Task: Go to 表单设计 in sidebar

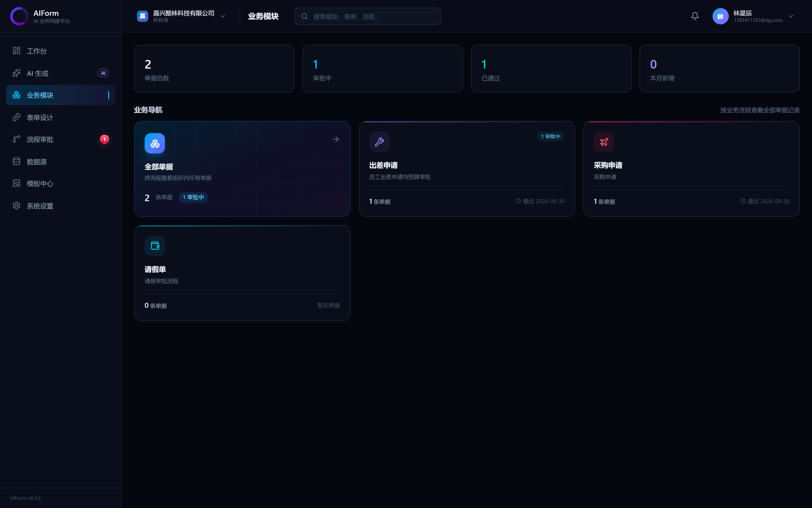Action: click(x=60, y=117)
